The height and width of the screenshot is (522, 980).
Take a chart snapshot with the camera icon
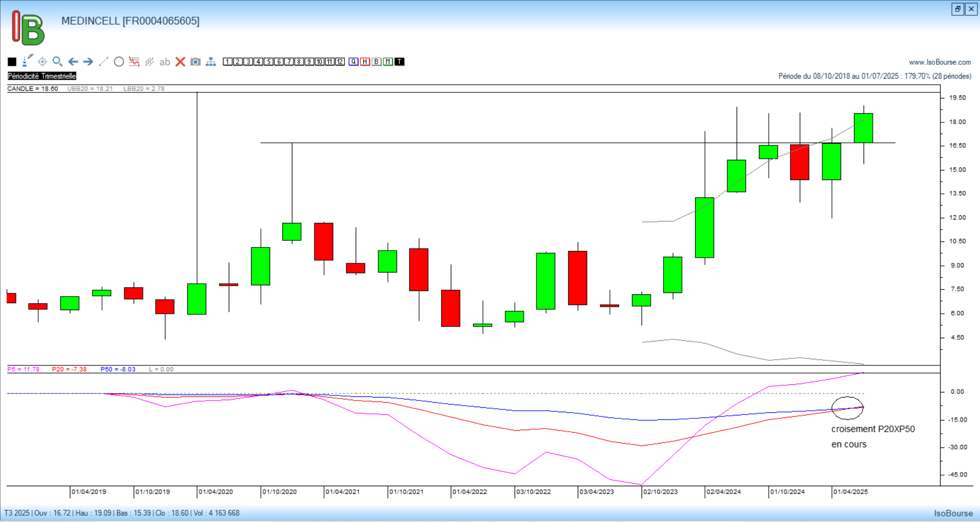(195, 62)
